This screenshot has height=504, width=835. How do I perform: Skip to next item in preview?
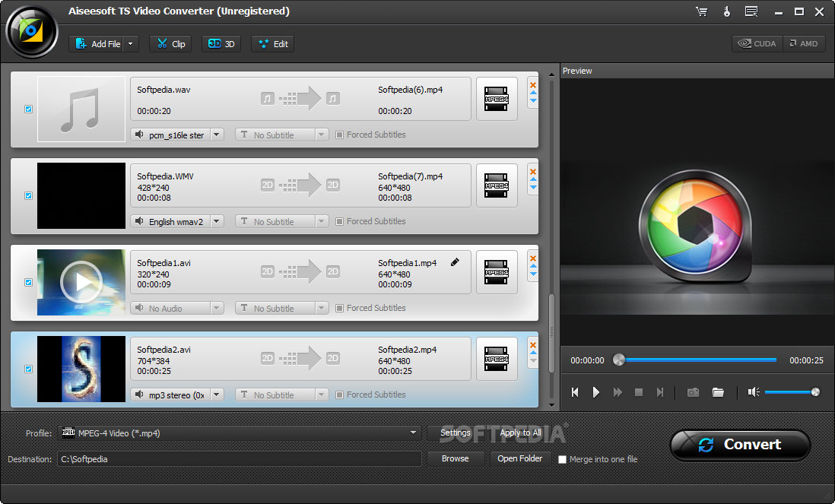(x=660, y=392)
